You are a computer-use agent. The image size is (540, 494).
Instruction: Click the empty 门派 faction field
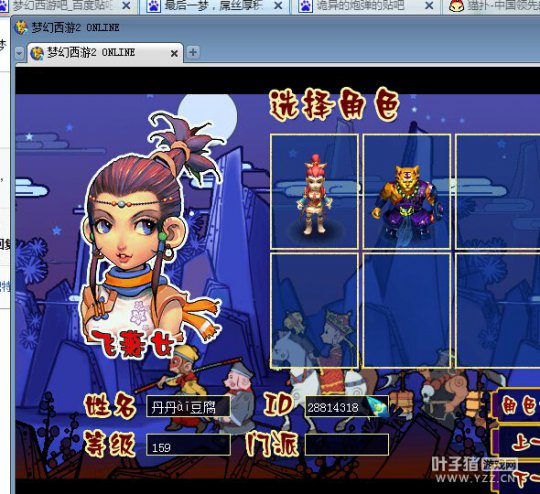347,445
